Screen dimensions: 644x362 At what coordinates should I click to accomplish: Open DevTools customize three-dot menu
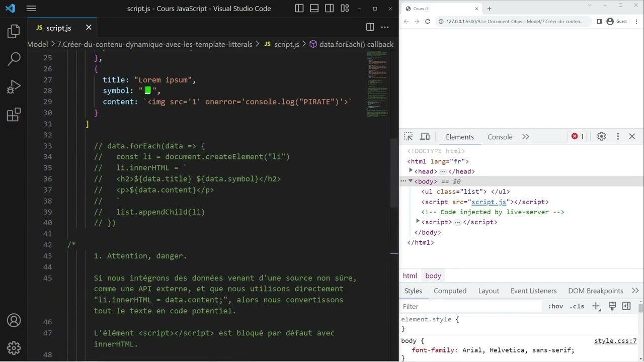point(618,136)
